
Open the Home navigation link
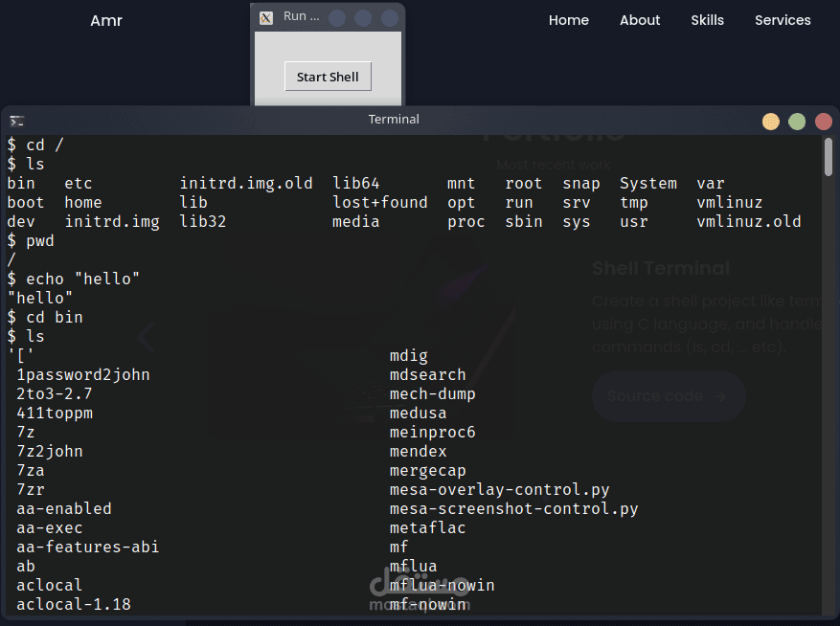568,20
